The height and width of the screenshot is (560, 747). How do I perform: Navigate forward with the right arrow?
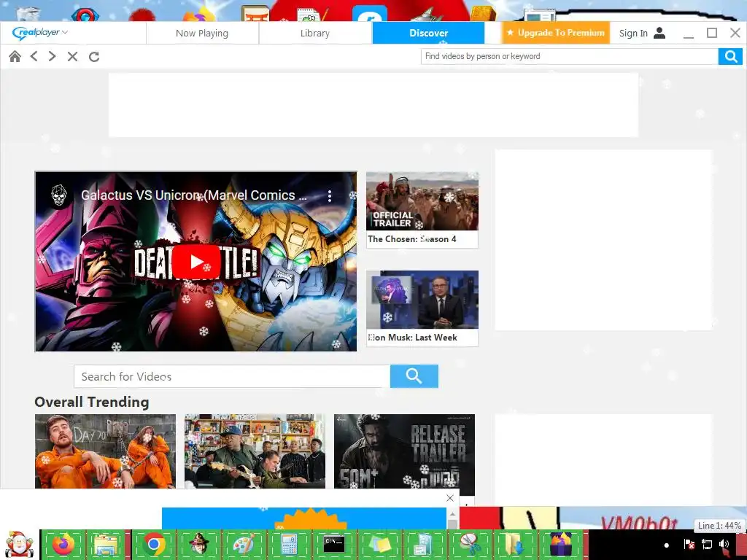pyautogui.click(x=53, y=57)
